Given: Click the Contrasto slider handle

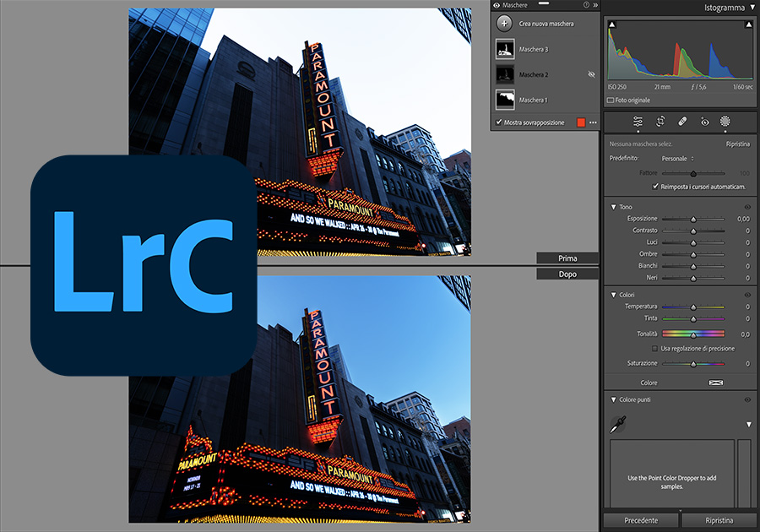Looking at the screenshot, I should (x=693, y=231).
